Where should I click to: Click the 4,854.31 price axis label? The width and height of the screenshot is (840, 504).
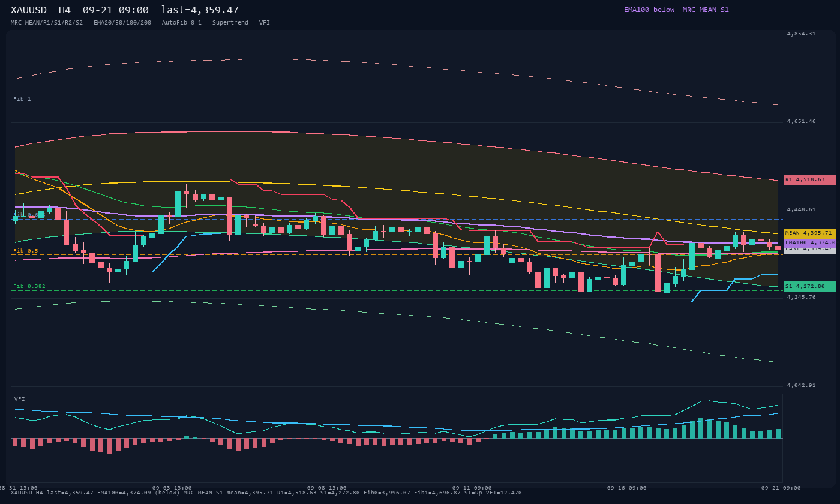click(801, 34)
